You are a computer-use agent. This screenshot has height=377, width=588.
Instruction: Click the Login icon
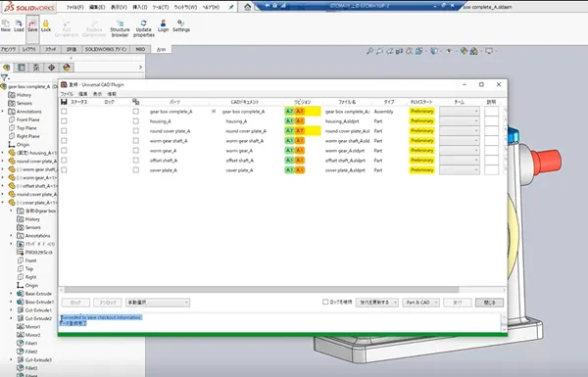click(163, 26)
